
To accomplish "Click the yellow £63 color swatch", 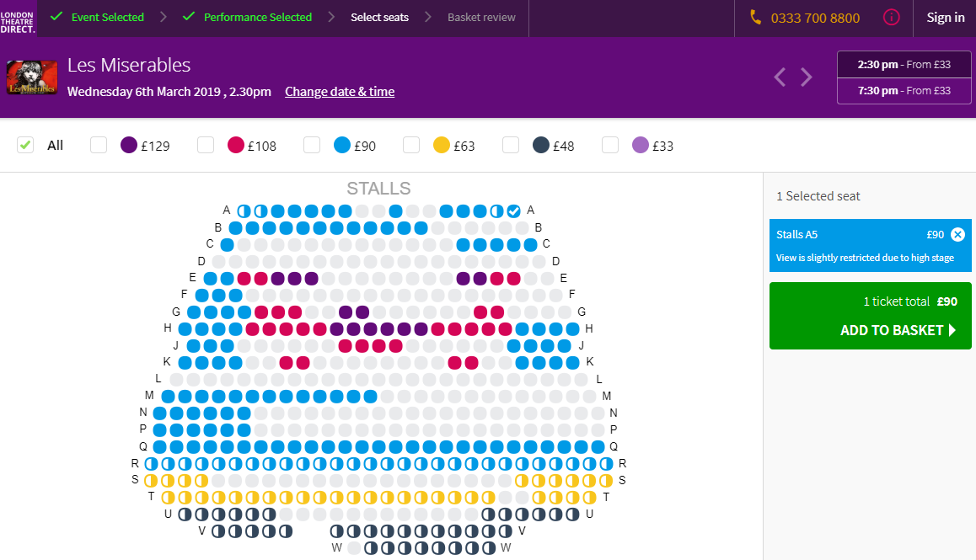I will [442, 145].
